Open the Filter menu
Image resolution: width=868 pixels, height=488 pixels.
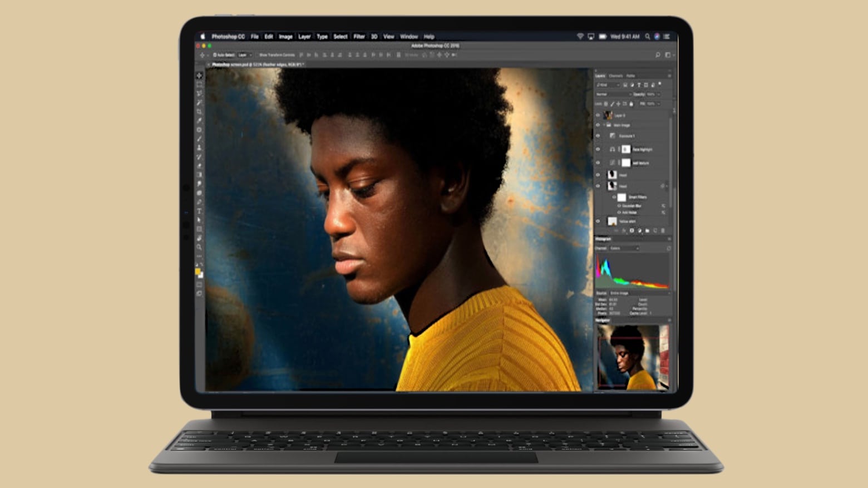359,37
